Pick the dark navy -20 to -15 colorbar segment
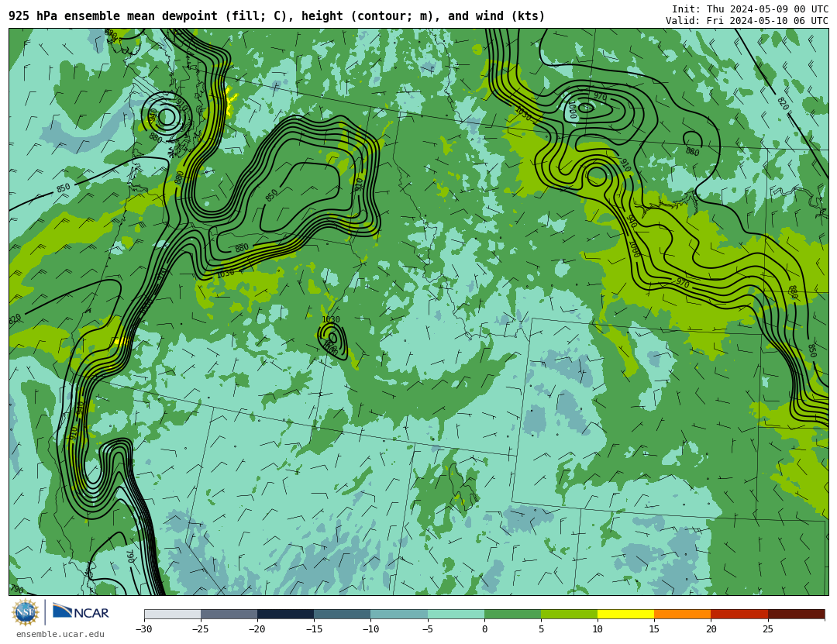 tap(285, 615)
